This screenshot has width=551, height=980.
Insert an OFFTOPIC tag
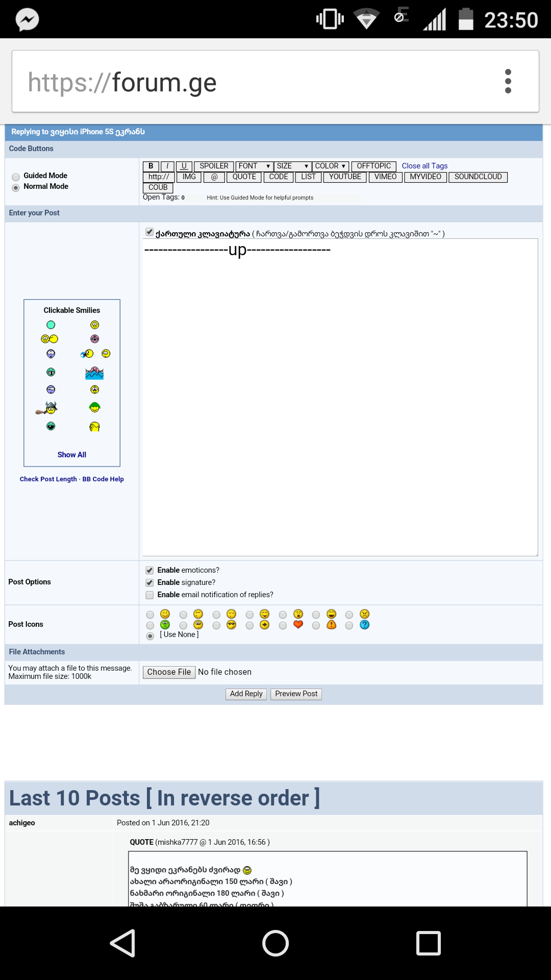(x=374, y=166)
